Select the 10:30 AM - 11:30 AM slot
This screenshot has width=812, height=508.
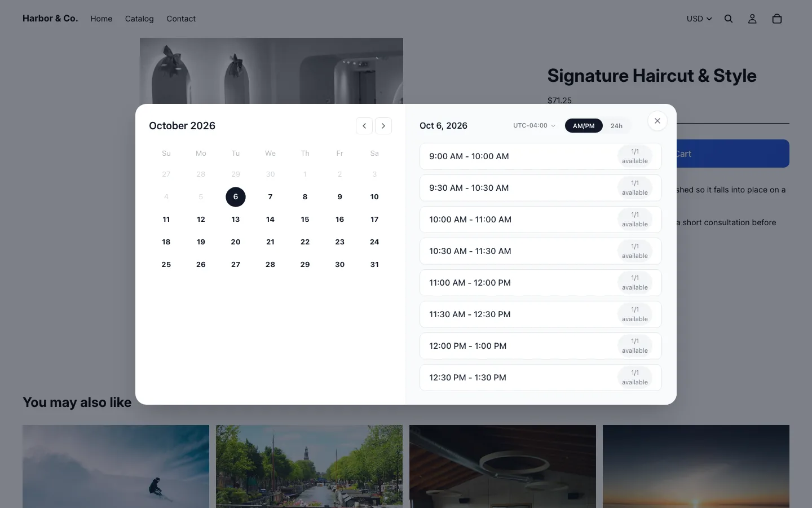[x=541, y=251]
